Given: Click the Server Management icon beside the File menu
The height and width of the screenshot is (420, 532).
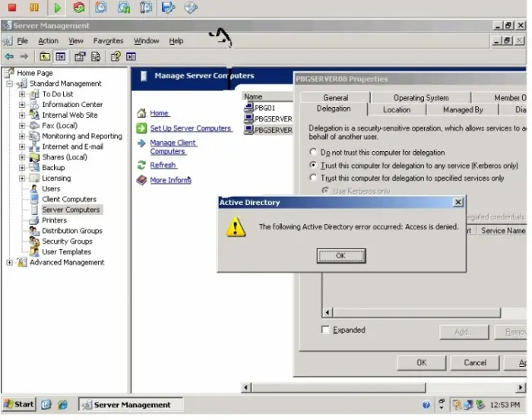Looking at the screenshot, I should [8, 41].
